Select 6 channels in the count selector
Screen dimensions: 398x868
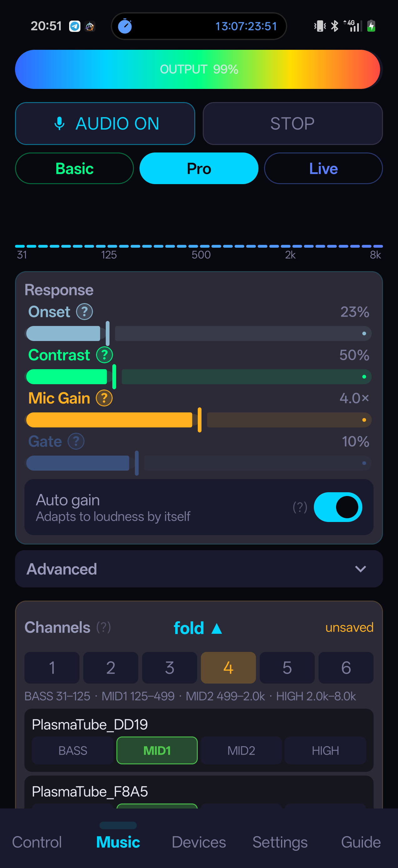tap(346, 668)
